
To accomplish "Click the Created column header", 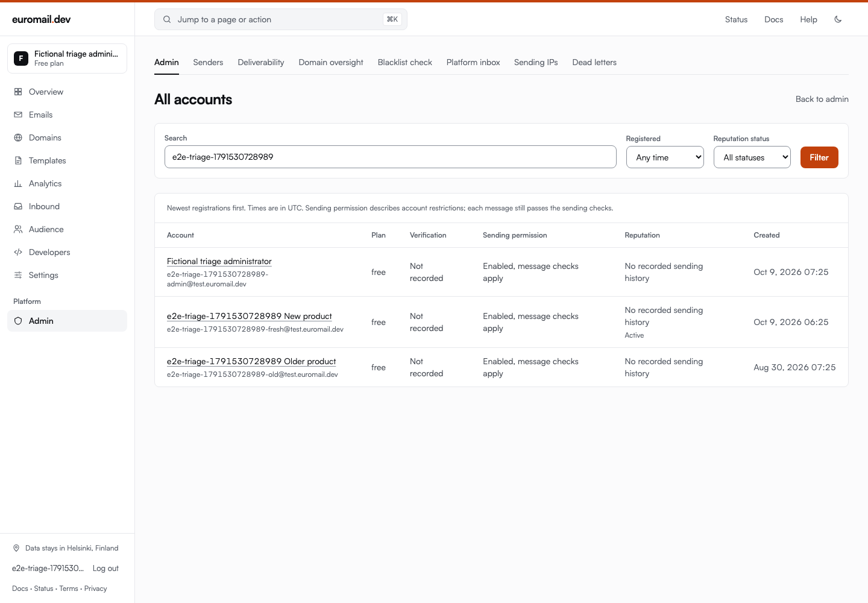I will point(767,235).
